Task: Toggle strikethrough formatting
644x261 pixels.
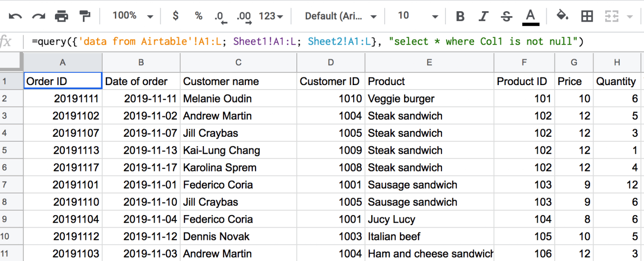Action: [x=507, y=17]
